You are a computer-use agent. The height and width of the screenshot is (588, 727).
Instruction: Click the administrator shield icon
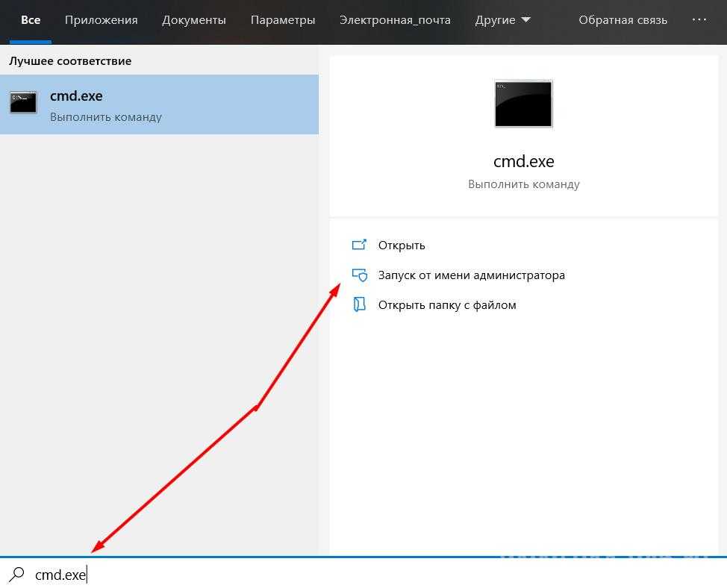(360, 275)
